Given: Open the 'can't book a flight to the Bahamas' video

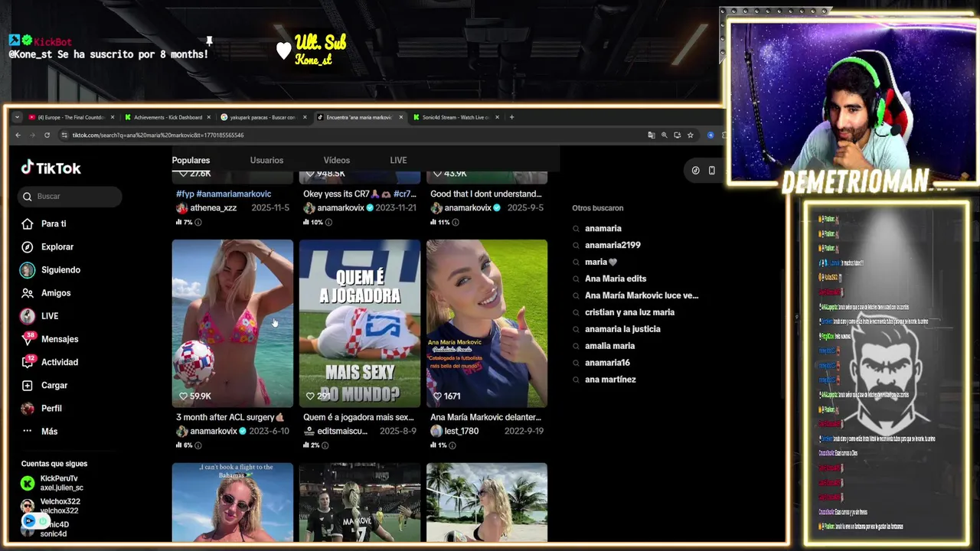Looking at the screenshot, I should coord(232,502).
